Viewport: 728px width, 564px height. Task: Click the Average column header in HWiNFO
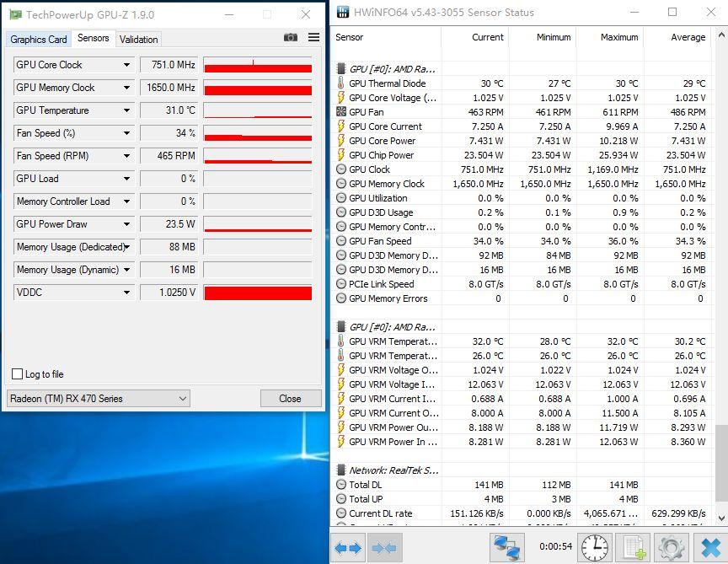coord(677,37)
